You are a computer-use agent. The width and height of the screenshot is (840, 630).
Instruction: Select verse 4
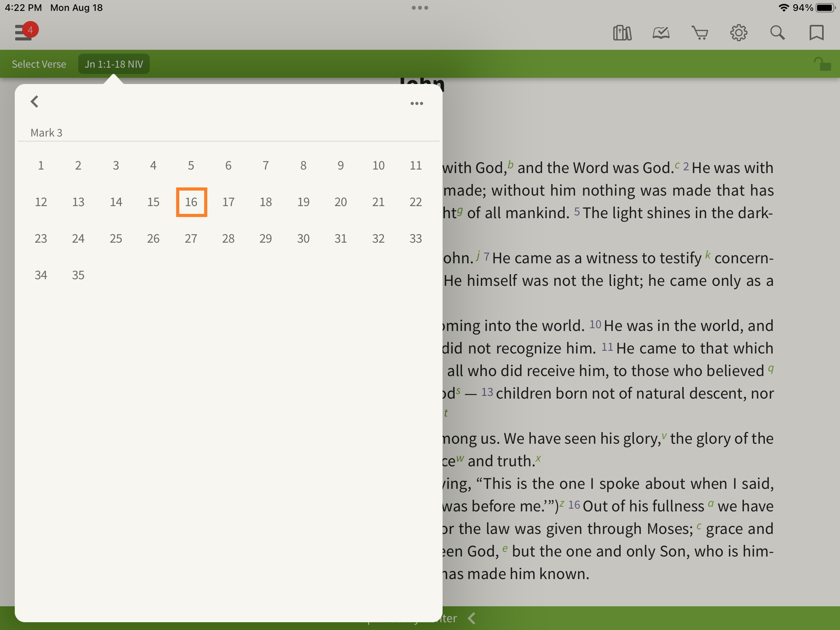[x=153, y=166]
